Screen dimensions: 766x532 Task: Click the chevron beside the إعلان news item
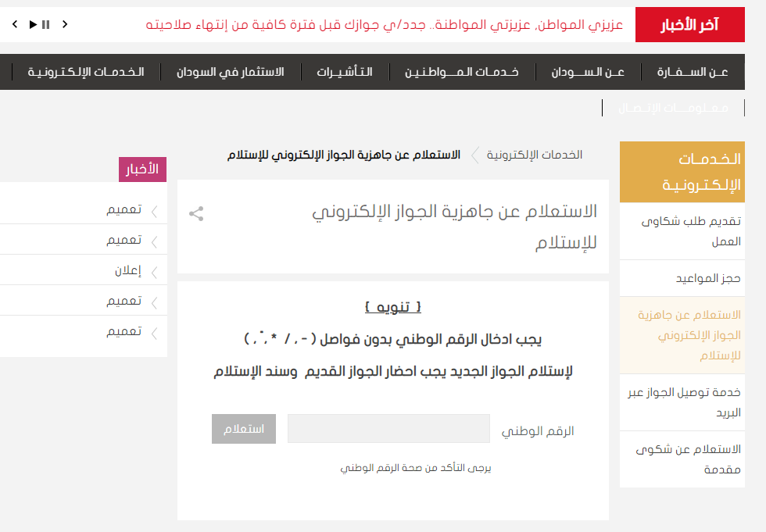click(x=154, y=272)
